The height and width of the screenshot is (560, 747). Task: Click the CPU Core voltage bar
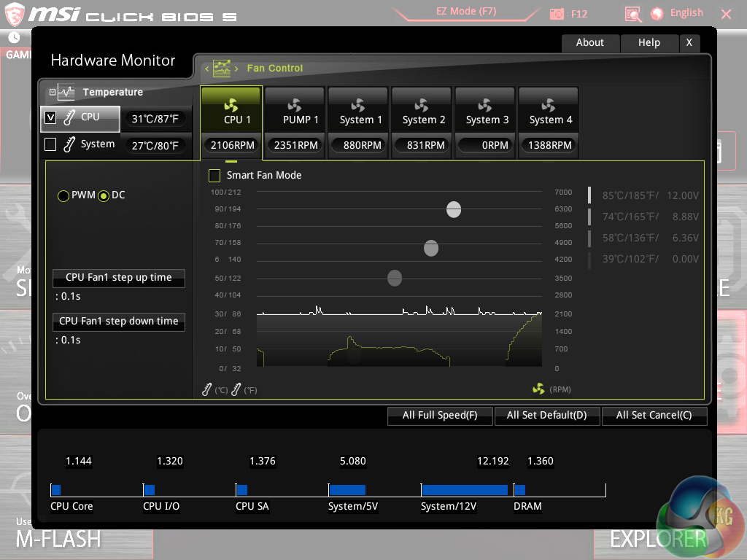click(56, 490)
